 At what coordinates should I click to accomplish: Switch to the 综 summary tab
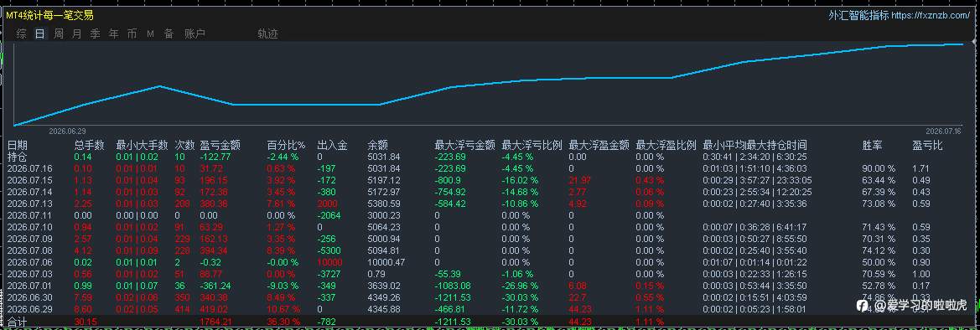pyautogui.click(x=22, y=34)
